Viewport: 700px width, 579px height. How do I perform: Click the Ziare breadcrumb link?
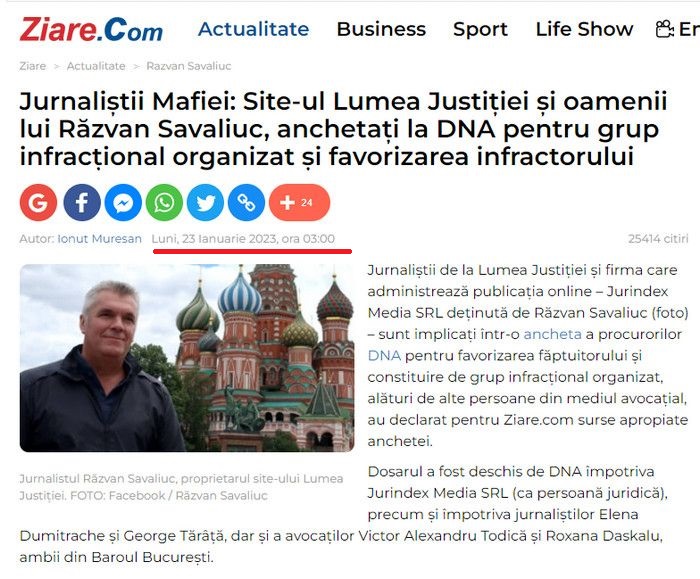33,66
